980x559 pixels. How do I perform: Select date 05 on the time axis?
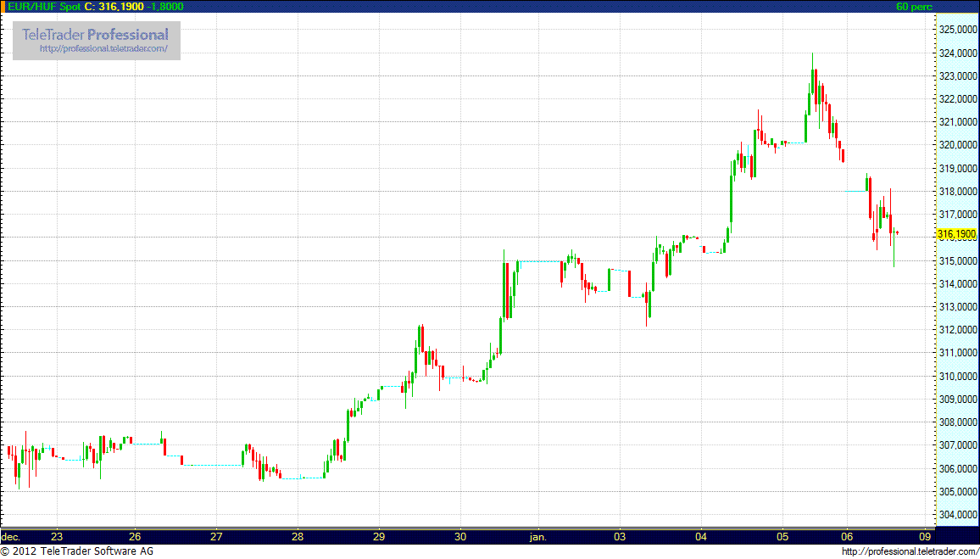782,536
